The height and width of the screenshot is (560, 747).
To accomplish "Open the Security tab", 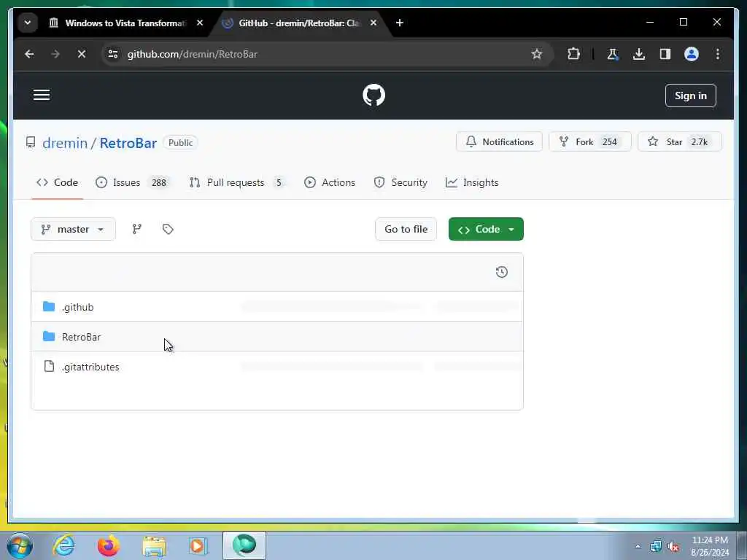I will click(400, 182).
